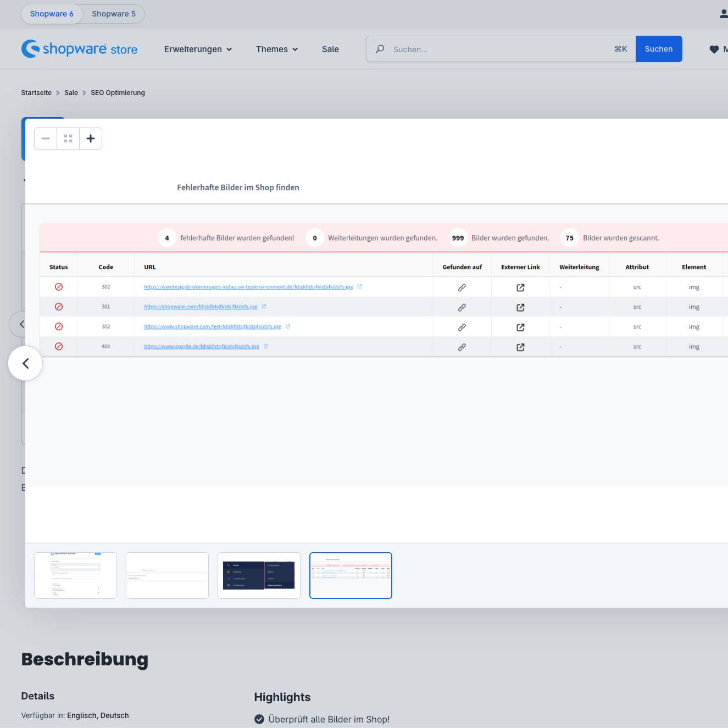Click the chain link icon in the 404 row
The height and width of the screenshot is (728, 728).
[462, 347]
